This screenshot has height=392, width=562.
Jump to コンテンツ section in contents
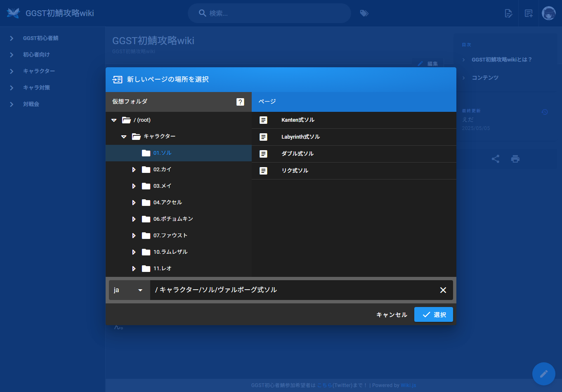[485, 78]
